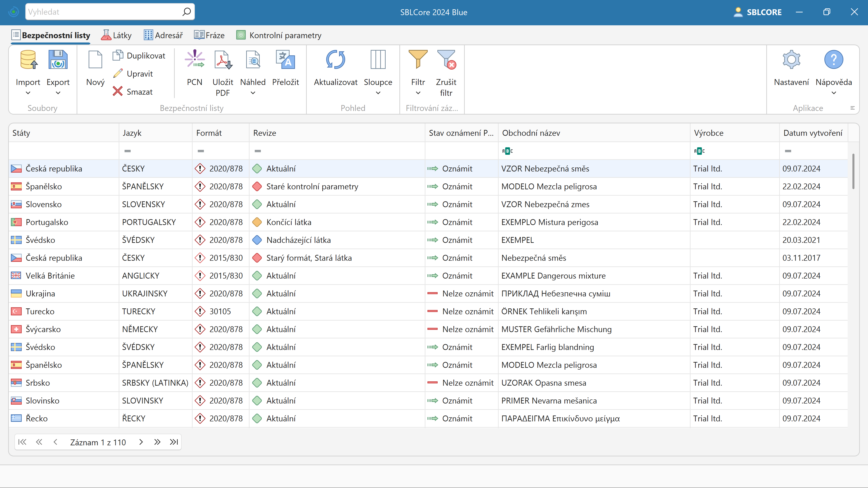868x488 pixels.
Task: Open Náhled preview dropdown
Action: pos(253,93)
